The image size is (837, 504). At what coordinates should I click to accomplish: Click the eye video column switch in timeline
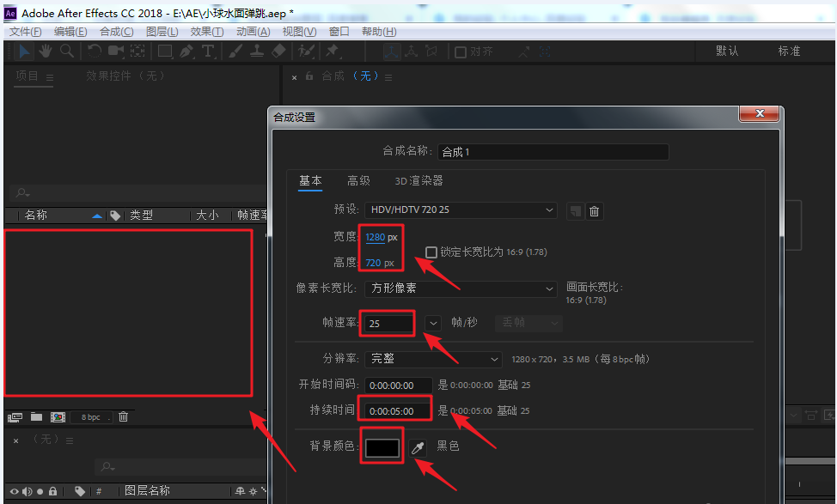coord(15,492)
